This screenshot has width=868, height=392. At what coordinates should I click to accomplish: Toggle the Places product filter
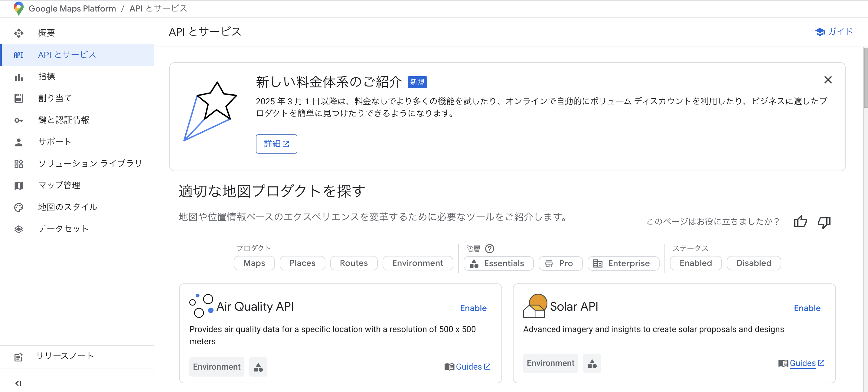[x=302, y=263]
